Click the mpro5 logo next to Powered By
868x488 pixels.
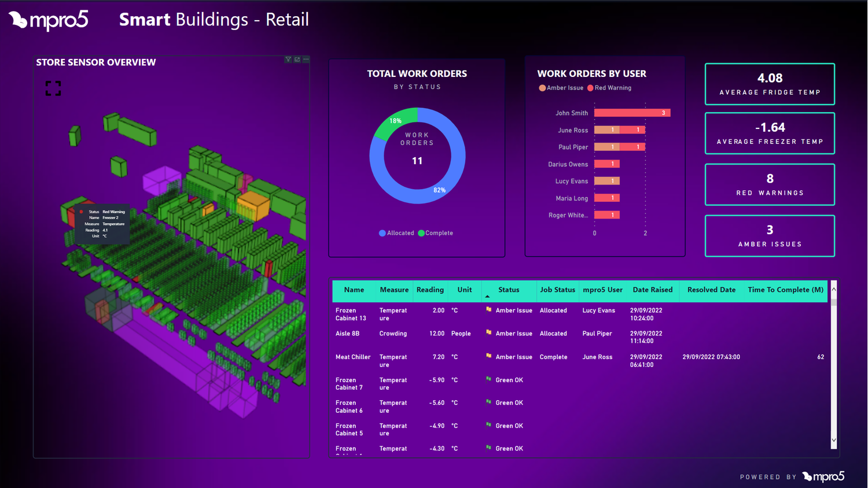pos(824,476)
